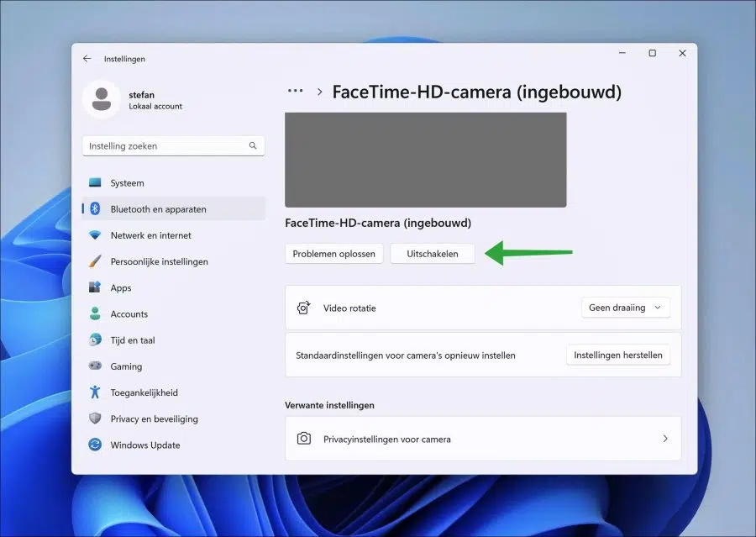The width and height of the screenshot is (756, 537).
Task: Focus the Instelling zoeken search field
Action: point(174,145)
